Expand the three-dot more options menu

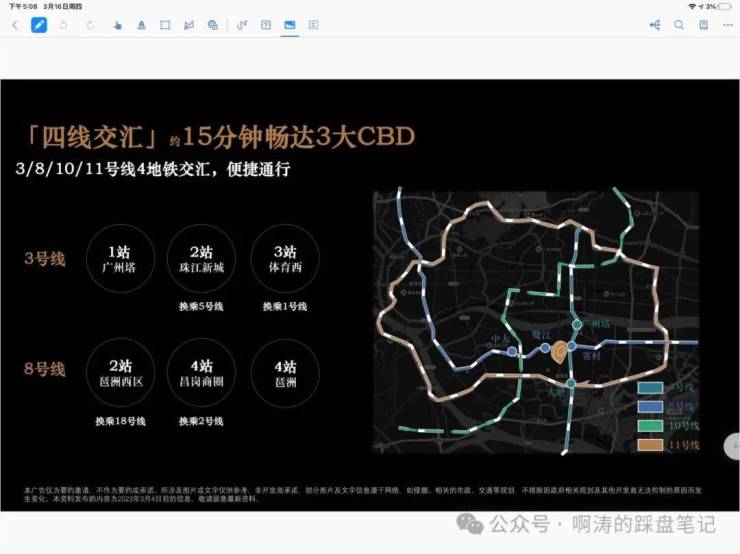tap(727, 24)
